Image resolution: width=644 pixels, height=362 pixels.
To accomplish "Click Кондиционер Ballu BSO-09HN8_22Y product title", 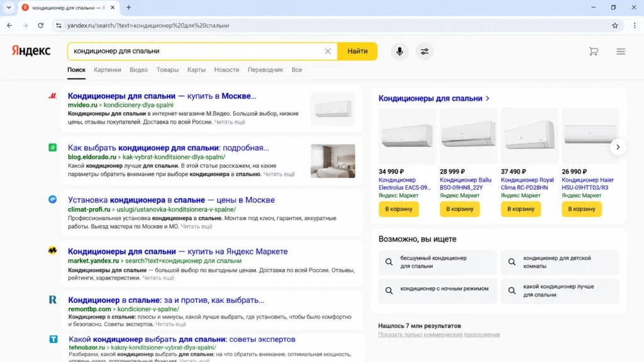I will pyautogui.click(x=465, y=184).
